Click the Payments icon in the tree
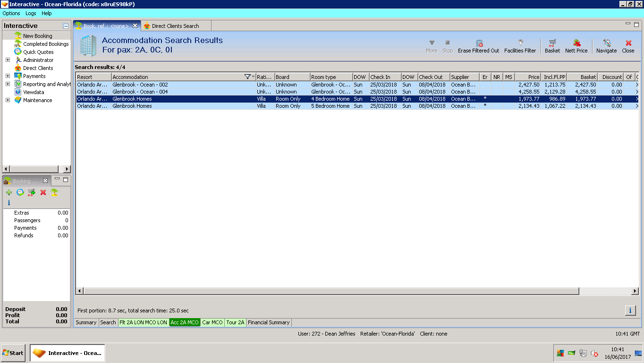644x363 pixels. click(x=18, y=76)
